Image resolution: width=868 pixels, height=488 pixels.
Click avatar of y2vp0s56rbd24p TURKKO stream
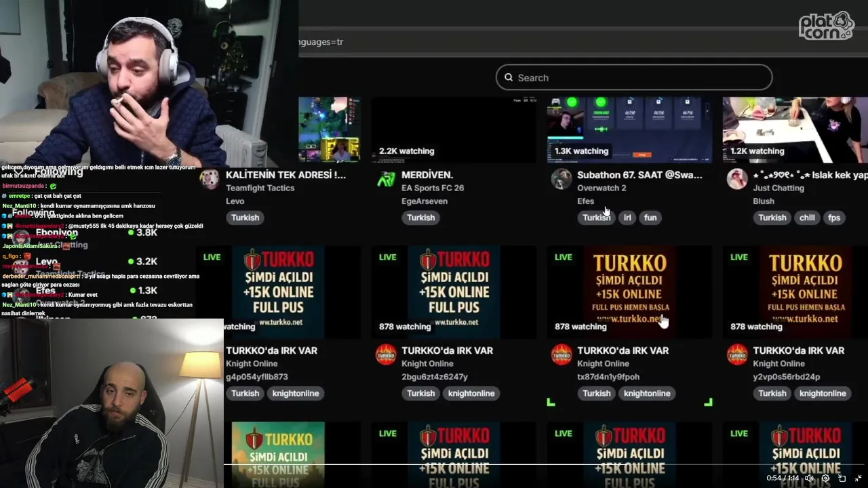(x=737, y=354)
